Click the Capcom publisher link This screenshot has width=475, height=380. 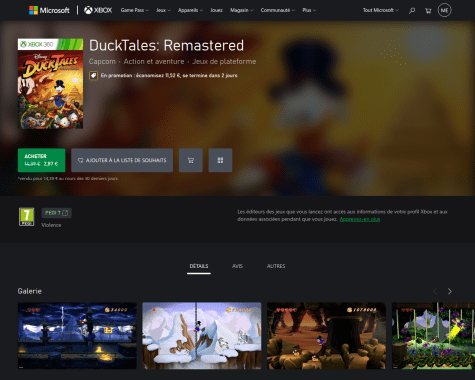pyautogui.click(x=102, y=62)
